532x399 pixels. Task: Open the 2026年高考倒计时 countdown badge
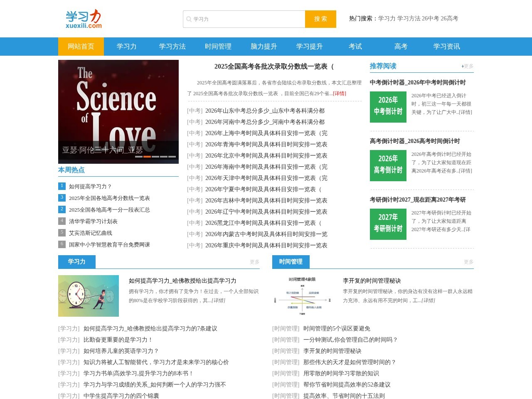point(388,165)
